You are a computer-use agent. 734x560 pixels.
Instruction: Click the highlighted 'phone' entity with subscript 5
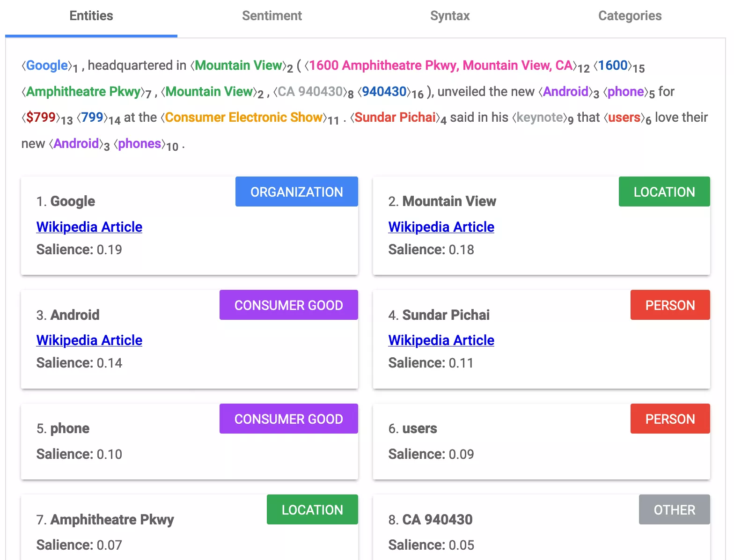tap(626, 91)
